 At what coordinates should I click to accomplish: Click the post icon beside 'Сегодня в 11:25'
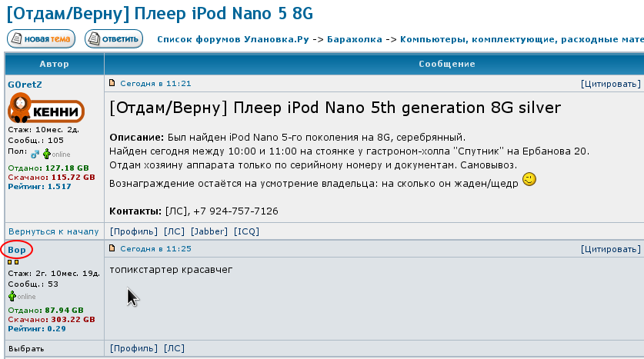(112, 248)
